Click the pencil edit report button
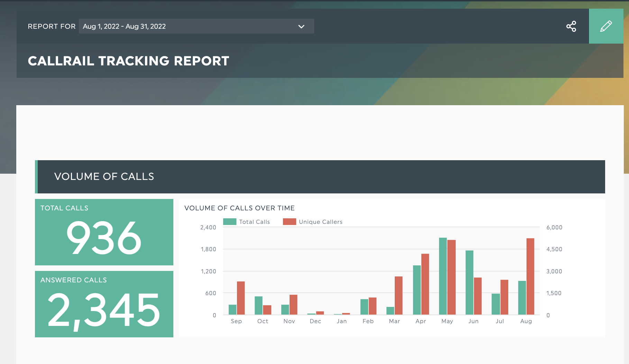The height and width of the screenshot is (364, 629). pyautogui.click(x=606, y=26)
